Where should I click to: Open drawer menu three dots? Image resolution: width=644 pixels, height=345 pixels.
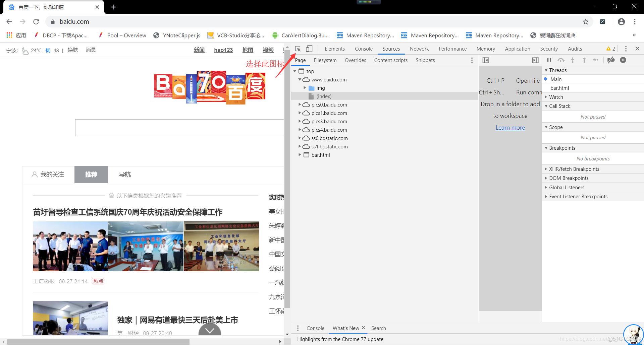click(x=298, y=328)
